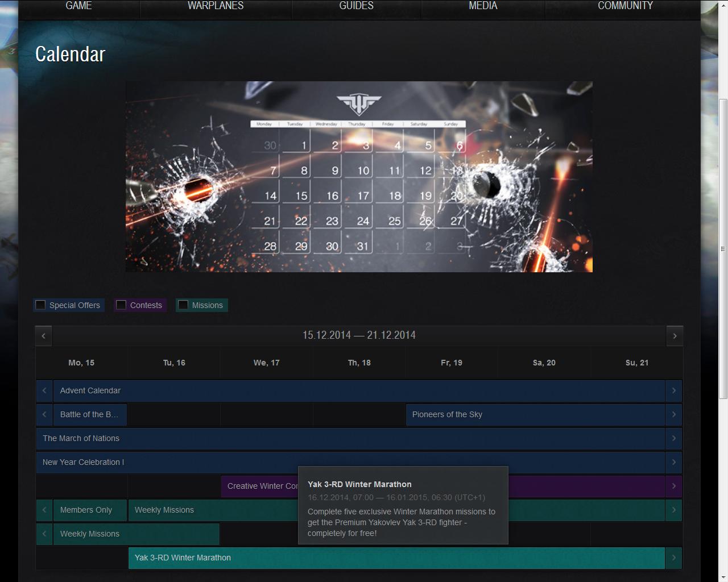The image size is (728, 582).
Task: Open the GUIDES menu
Action: pyautogui.click(x=357, y=6)
